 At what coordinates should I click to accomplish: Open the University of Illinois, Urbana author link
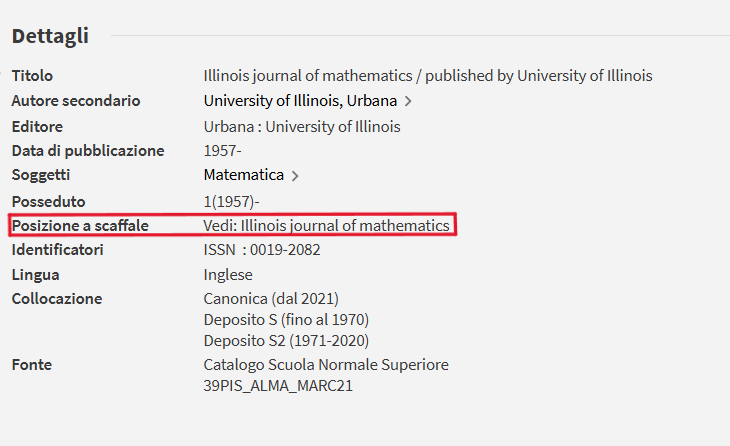[300, 101]
